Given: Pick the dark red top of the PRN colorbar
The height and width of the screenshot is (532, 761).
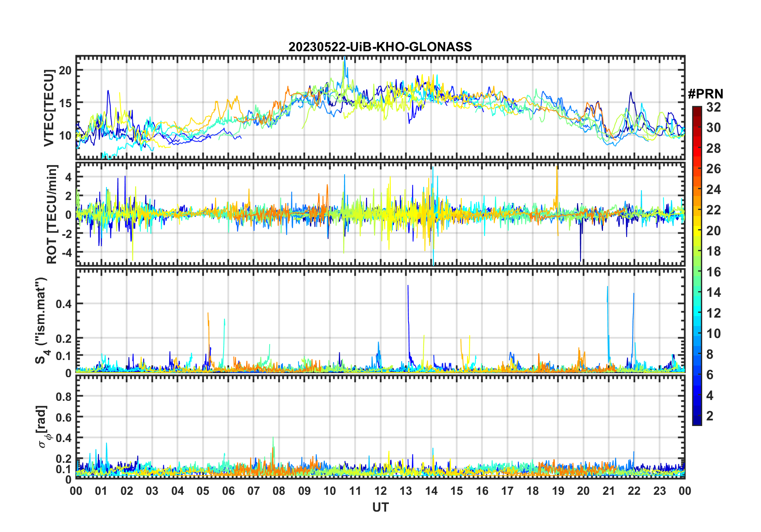Looking at the screenshot, I should tap(697, 109).
